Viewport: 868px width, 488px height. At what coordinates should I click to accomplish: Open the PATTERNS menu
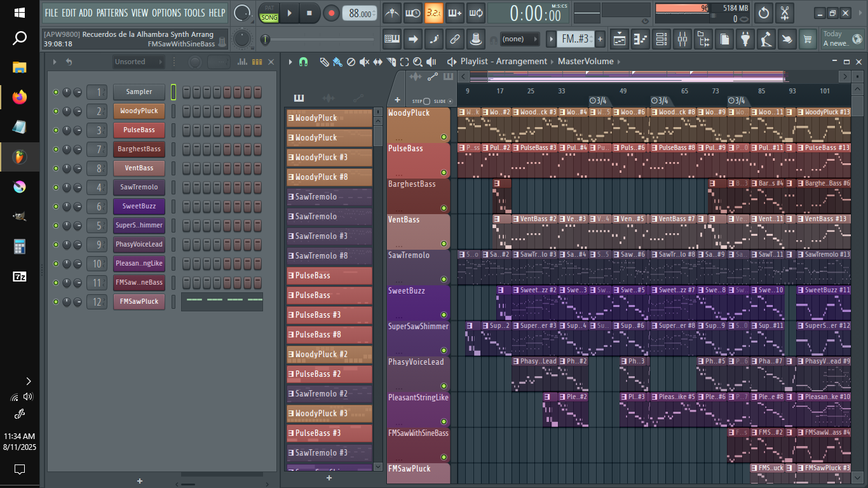pos(112,13)
